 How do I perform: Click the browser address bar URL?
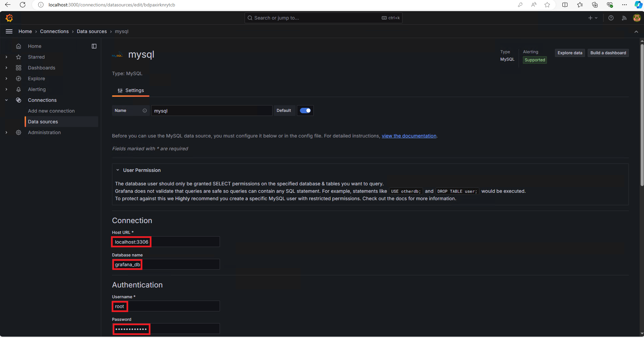click(112, 5)
